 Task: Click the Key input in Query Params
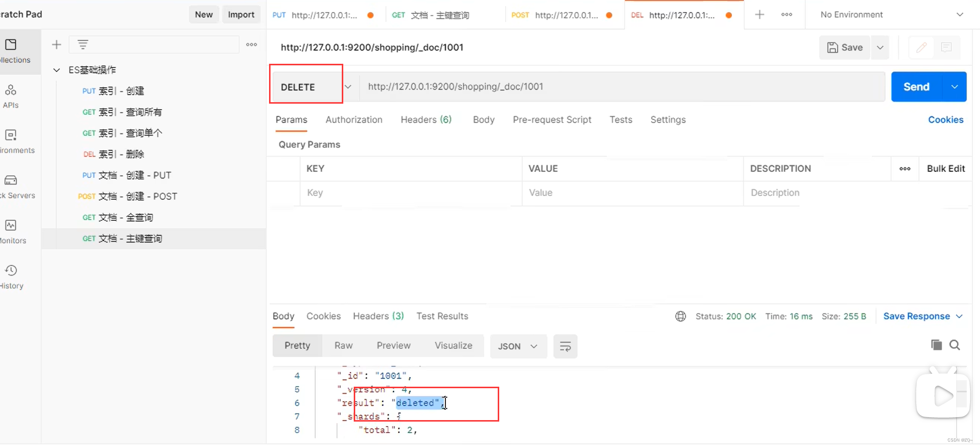(x=411, y=193)
